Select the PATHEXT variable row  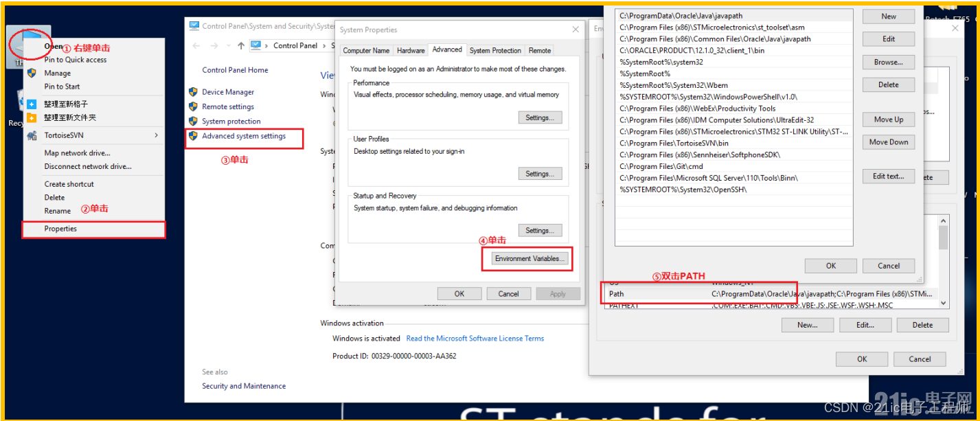[770, 305]
